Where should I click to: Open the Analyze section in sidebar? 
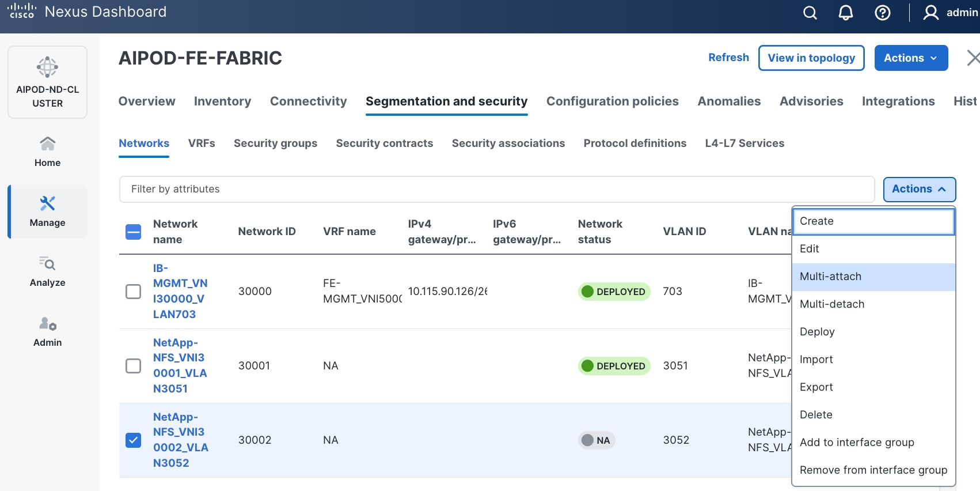tap(47, 271)
